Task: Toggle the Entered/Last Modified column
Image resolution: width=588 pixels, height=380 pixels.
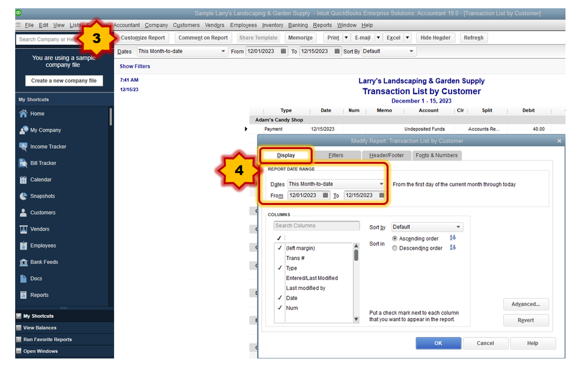Action: (x=311, y=278)
